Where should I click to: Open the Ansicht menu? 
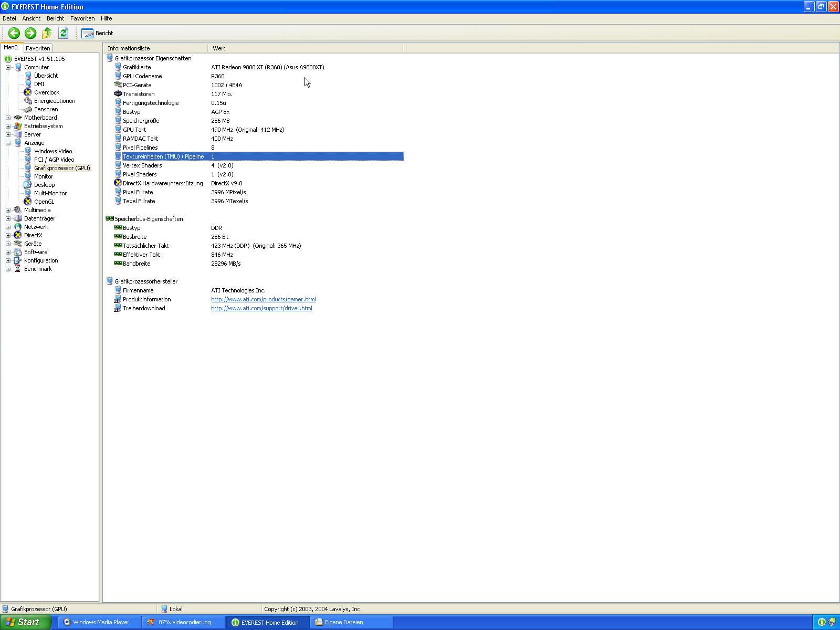click(x=31, y=18)
